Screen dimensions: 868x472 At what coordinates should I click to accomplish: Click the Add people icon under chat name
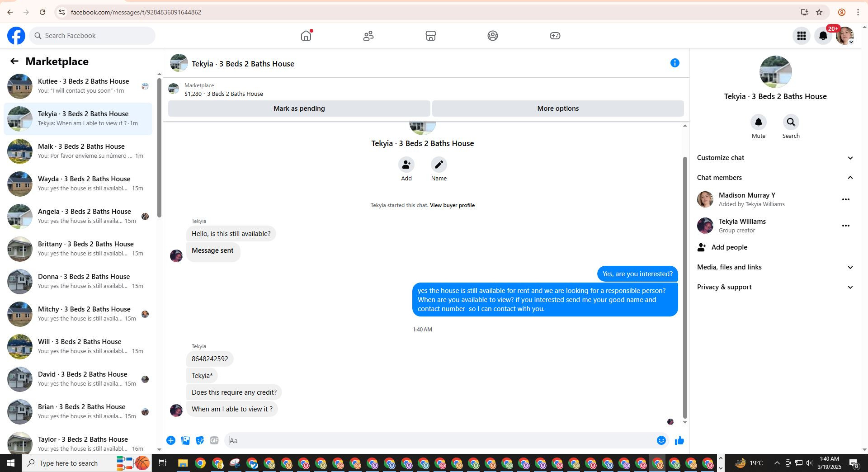[x=406, y=165]
